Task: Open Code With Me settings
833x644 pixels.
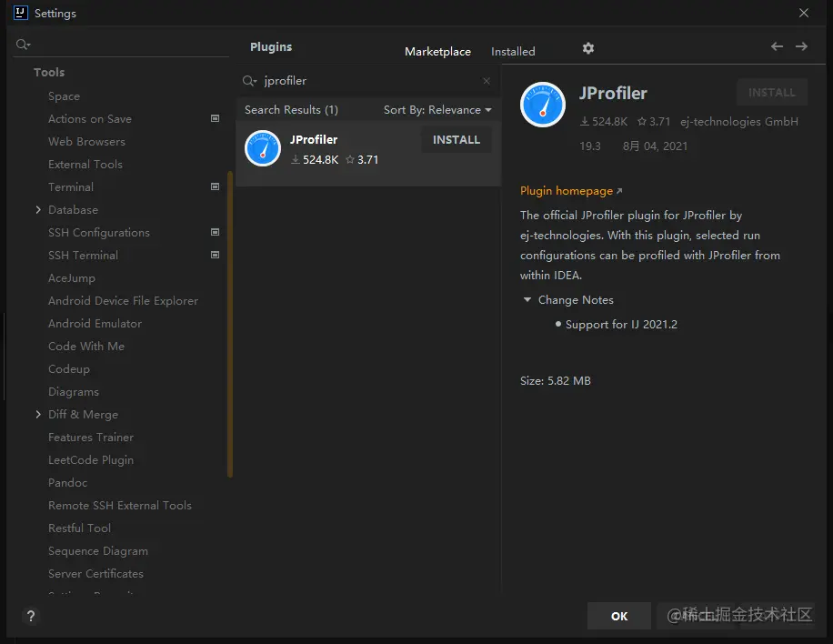Action: tap(86, 347)
